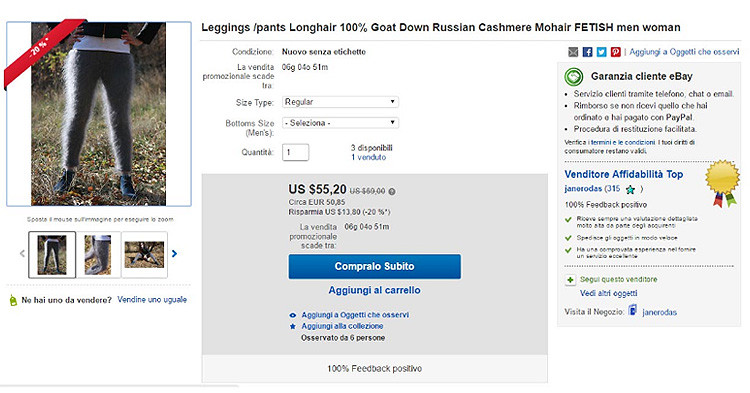Click the seller feedback star icon
The height and width of the screenshot is (393, 750).
pos(630,190)
